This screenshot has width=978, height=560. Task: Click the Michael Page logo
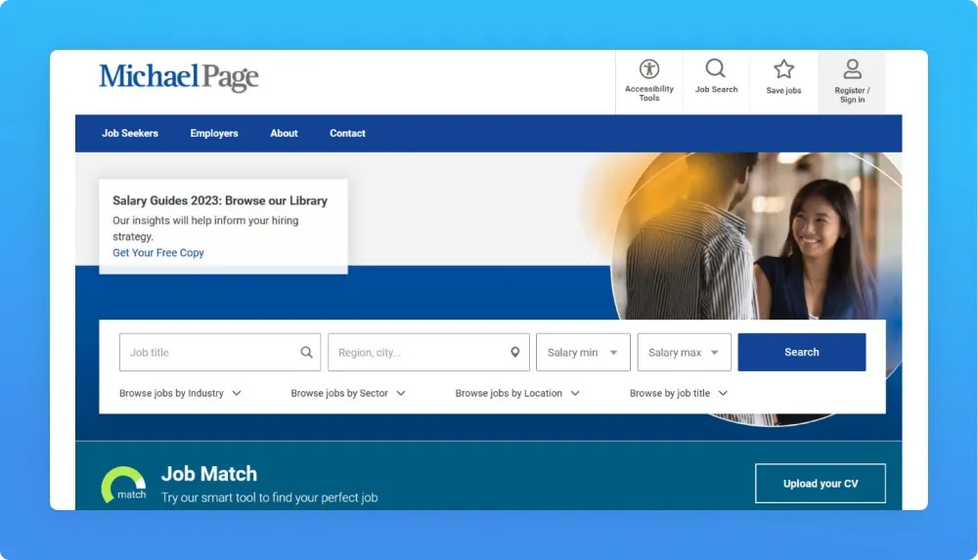[178, 76]
